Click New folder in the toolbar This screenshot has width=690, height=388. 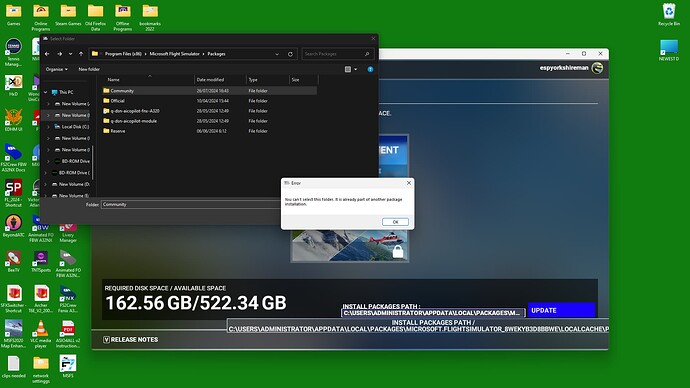(x=89, y=69)
